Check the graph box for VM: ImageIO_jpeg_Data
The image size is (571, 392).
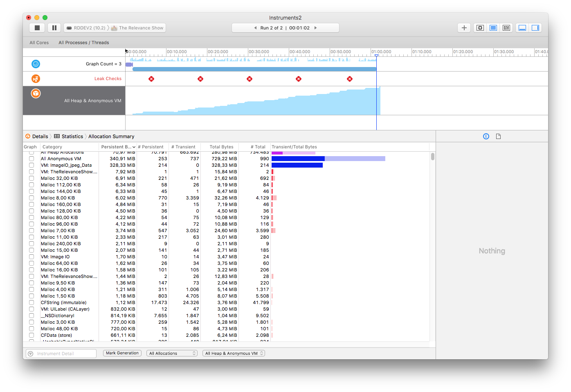31,165
